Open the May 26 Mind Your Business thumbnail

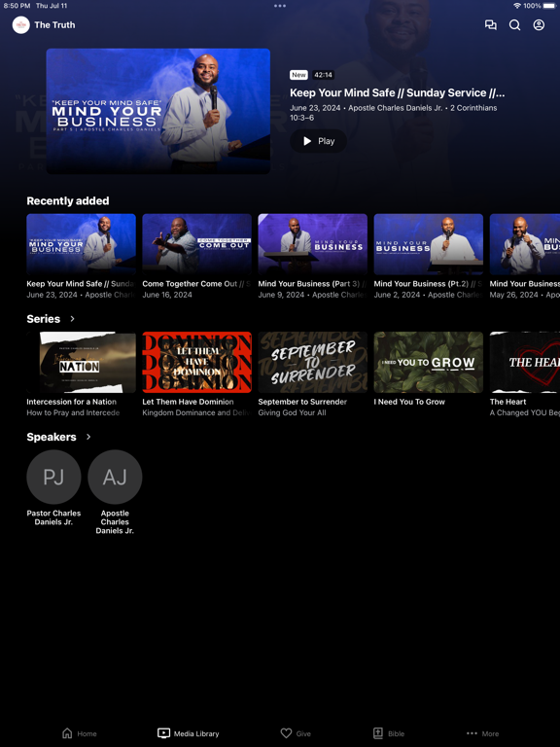tap(525, 244)
